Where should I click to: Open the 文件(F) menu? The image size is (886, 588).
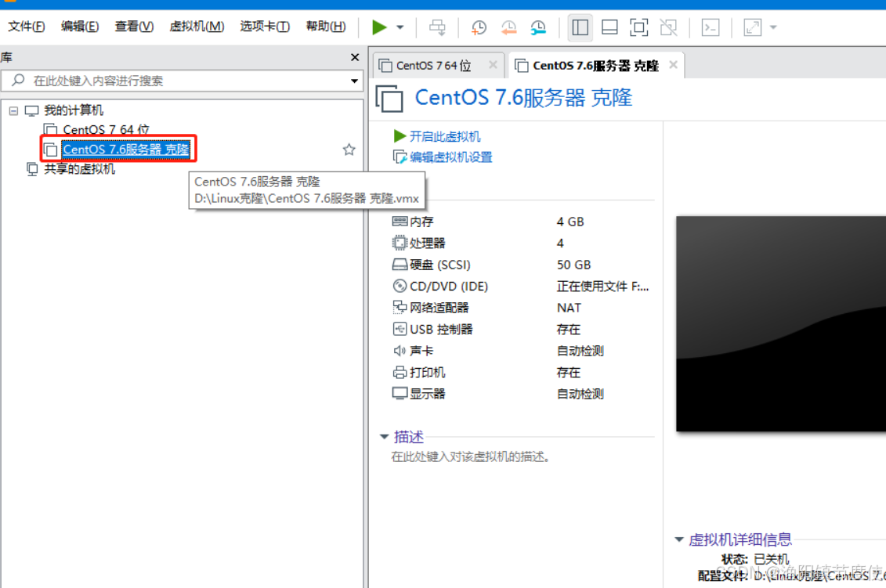point(27,27)
